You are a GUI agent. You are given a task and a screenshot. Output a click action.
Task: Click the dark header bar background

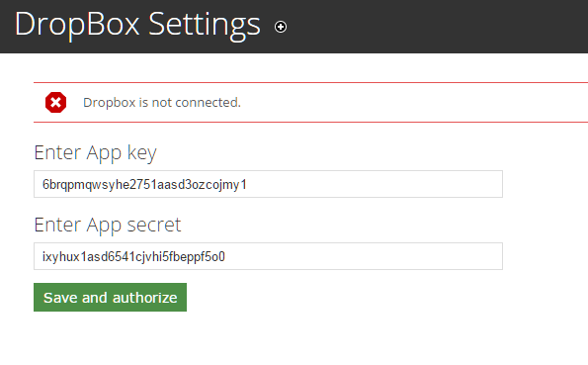click(x=431, y=27)
